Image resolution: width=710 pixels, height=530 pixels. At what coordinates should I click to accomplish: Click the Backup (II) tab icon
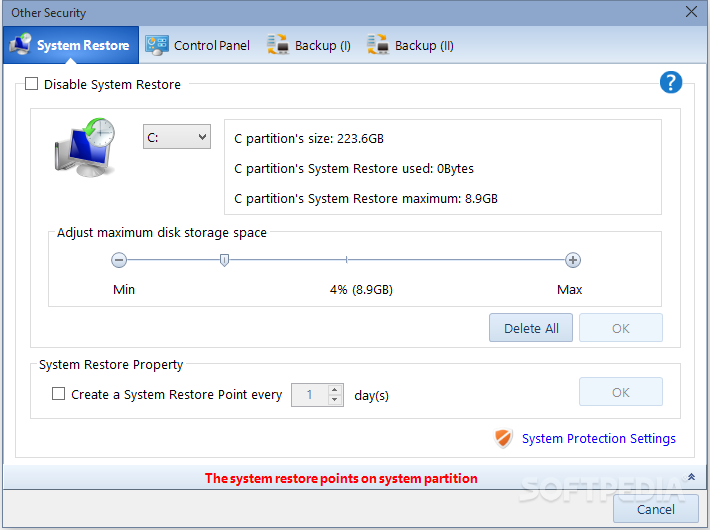378,45
